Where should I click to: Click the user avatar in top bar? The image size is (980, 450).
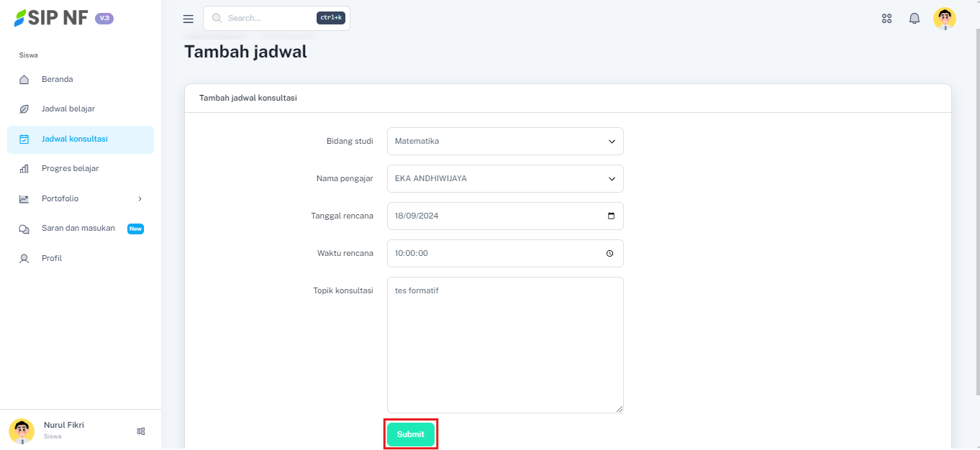coord(944,19)
